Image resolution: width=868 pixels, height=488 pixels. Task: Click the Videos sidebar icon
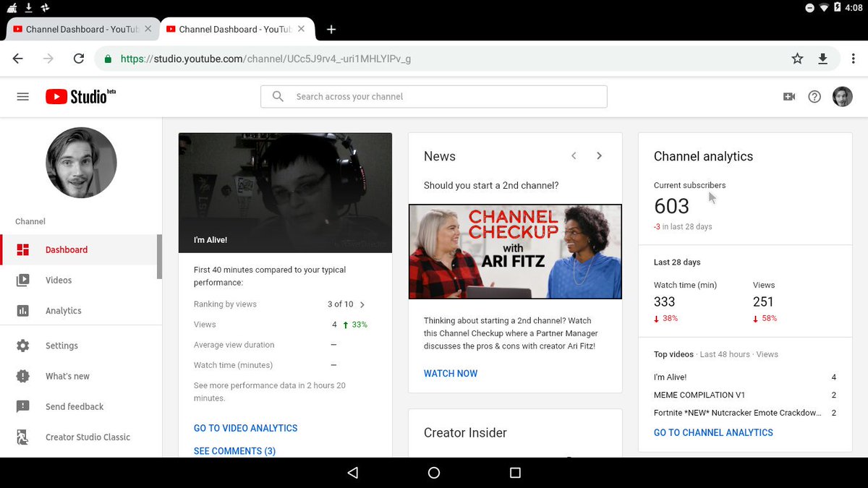point(23,281)
